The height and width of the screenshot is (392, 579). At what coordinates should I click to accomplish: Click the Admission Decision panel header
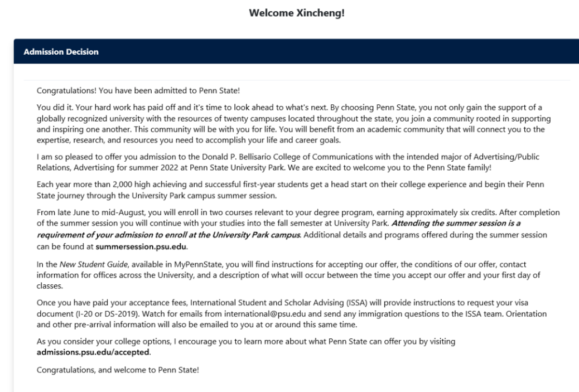point(296,51)
